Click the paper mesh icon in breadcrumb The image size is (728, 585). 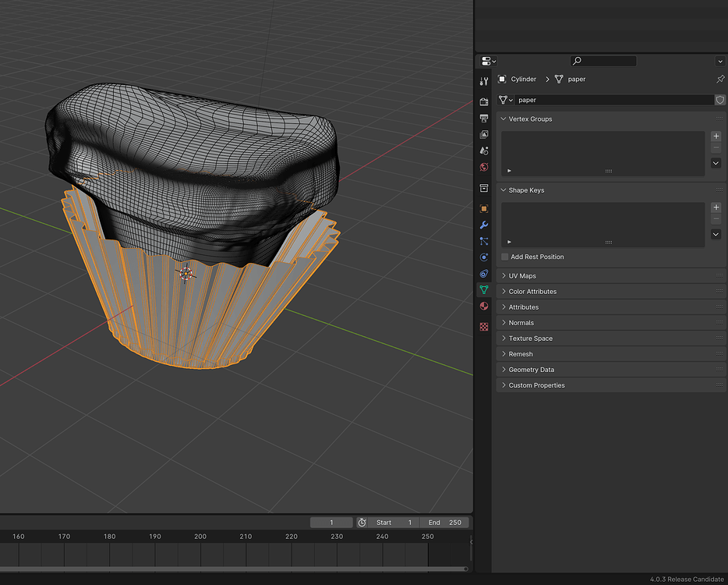coord(559,79)
